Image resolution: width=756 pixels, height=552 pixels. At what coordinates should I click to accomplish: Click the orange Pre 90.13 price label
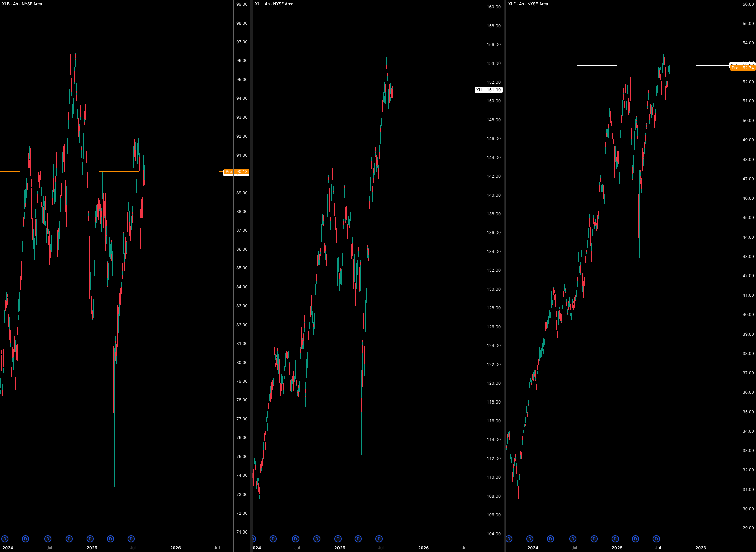click(237, 172)
